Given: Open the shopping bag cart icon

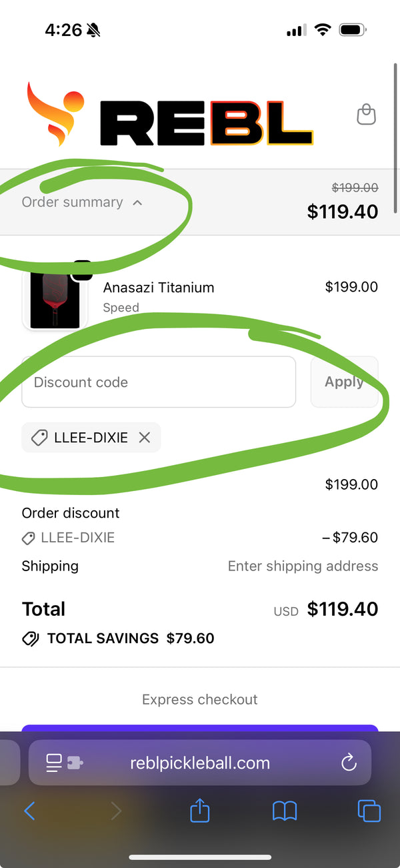Looking at the screenshot, I should point(366,114).
